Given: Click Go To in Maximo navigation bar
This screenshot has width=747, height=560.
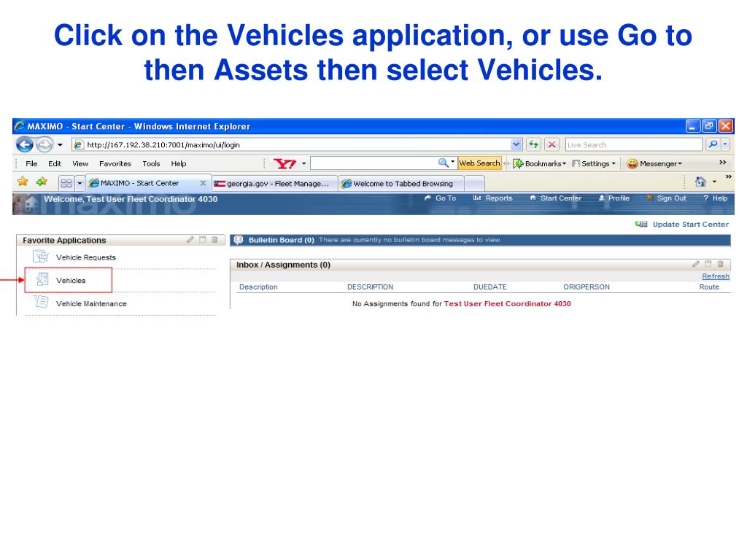Looking at the screenshot, I should (440, 198).
